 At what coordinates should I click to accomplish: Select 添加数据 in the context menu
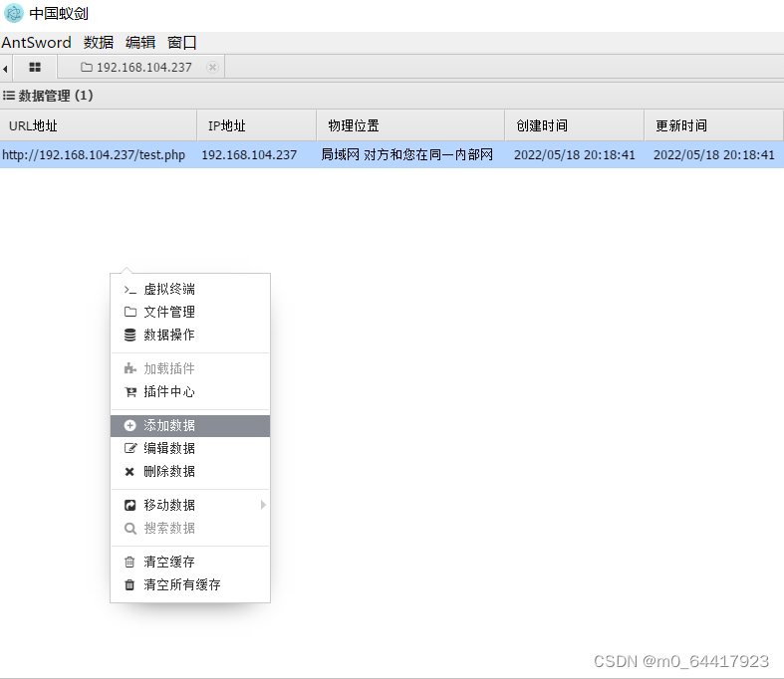pos(190,426)
